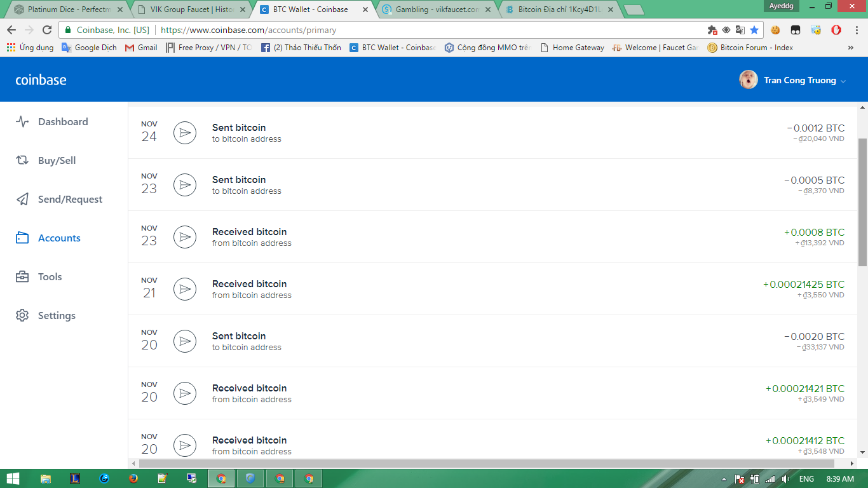Click the blocked plugin puzzle icon
The image size is (868, 488).
tap(712, 30)
